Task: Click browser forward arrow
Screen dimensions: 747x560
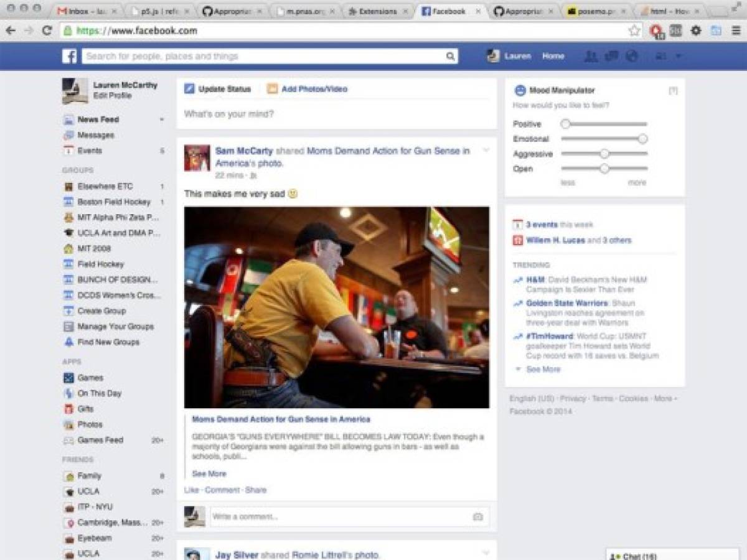Action: coord(29,30)
